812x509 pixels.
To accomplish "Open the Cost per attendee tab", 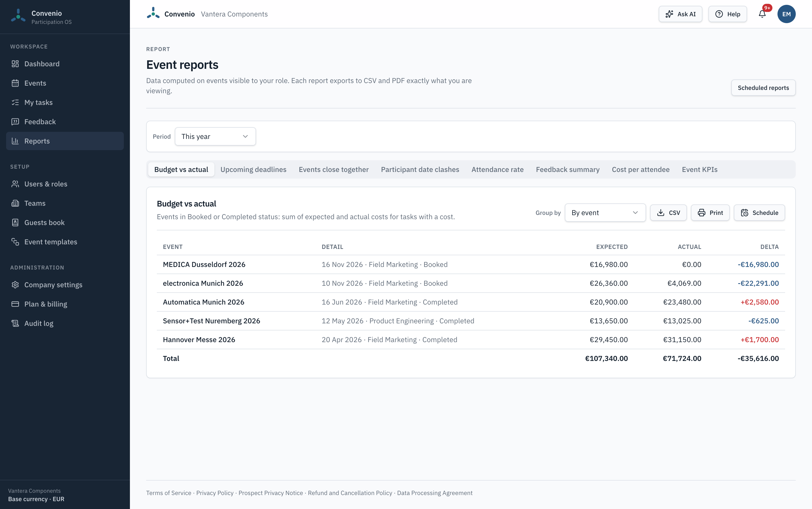I will coord(640,170).
